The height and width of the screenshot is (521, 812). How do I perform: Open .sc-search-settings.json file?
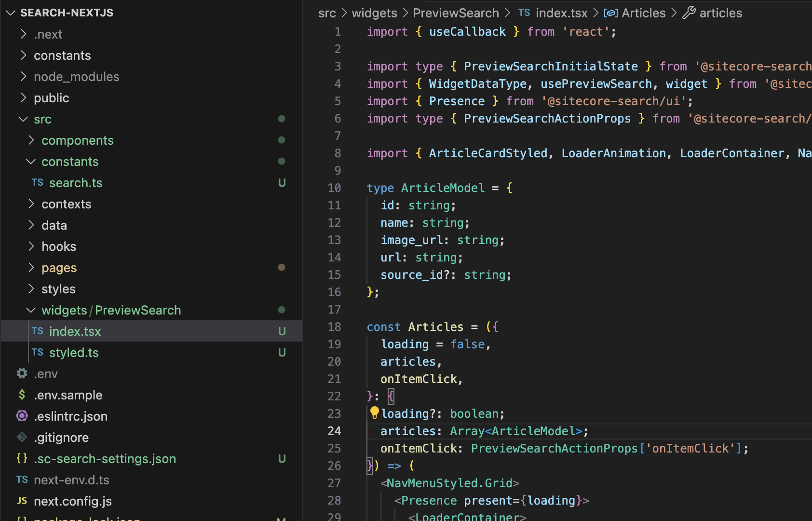point(105,459)
